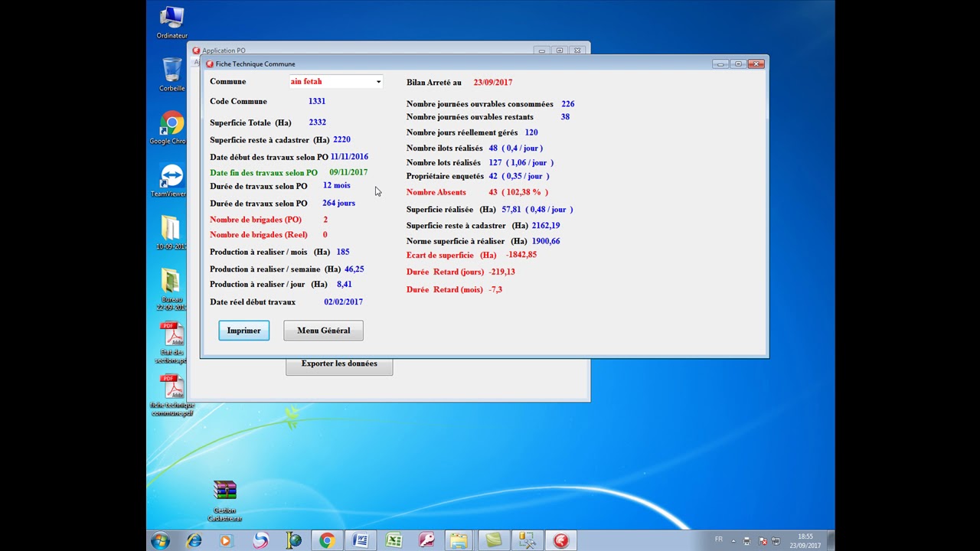Image resolution: width=980 pixels, height=551 pixels.
Task: Select the Etat des sections PDF file
Action: point(171,343)
